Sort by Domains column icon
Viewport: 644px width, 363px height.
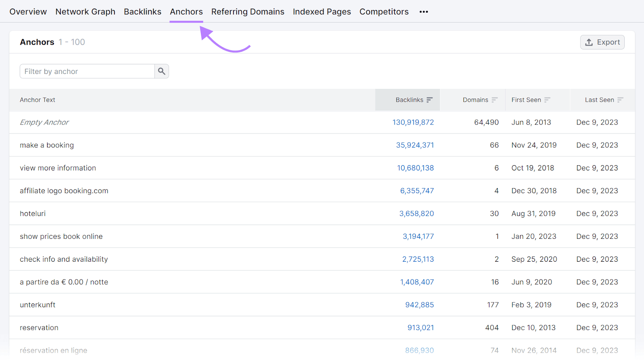pyautogui.click(x=495, y=100)
